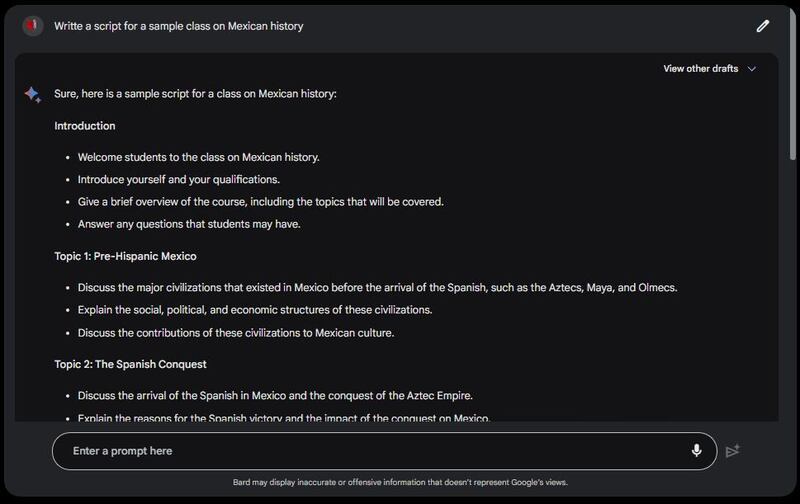This screenshot has width=800, height=504.
Task: Open the View other drafts label
Action: tap(700, 69)
